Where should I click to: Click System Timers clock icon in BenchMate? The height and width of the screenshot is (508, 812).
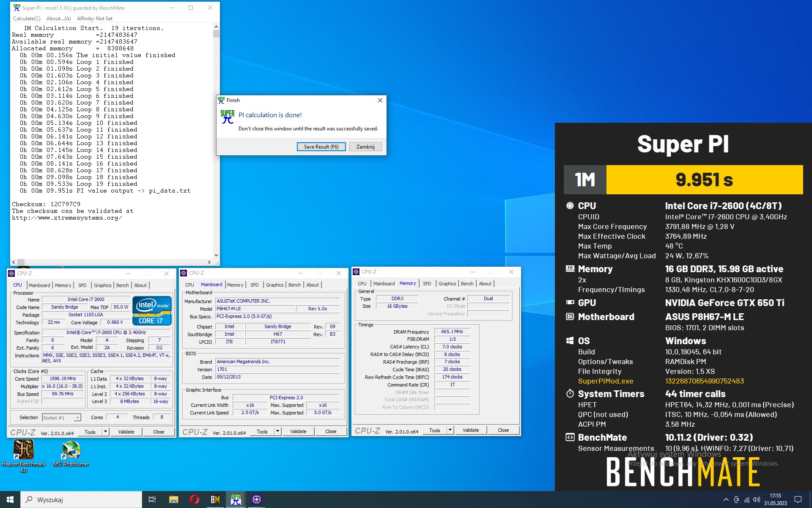[570, 394]
